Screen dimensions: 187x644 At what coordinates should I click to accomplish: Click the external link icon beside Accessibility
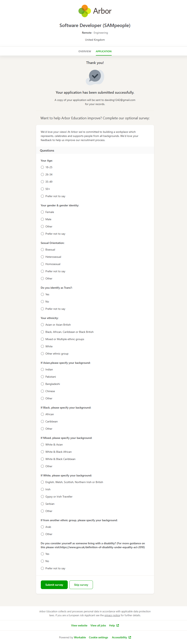[130, 637]
